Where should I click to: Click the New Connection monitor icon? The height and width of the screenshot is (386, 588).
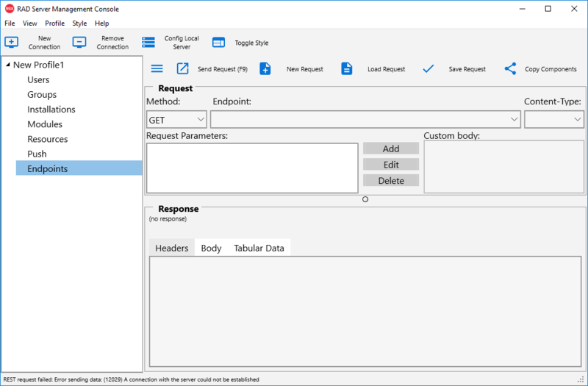coord(11,43)
